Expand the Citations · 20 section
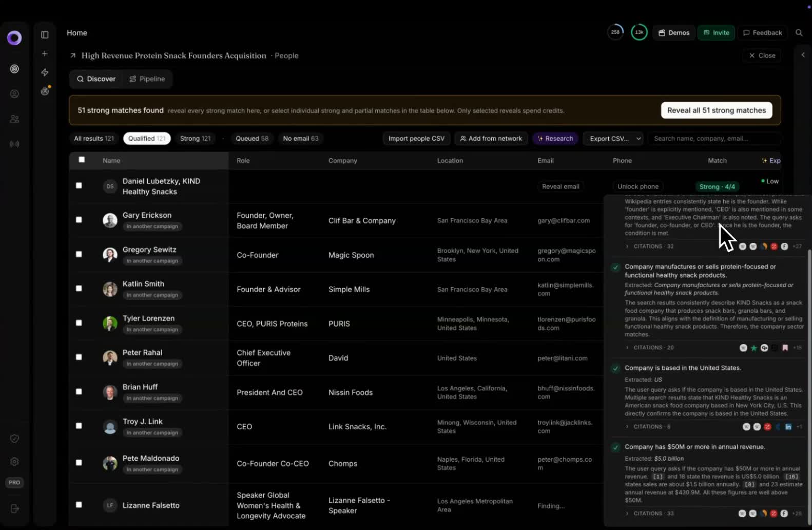 [x=649, y=348]
